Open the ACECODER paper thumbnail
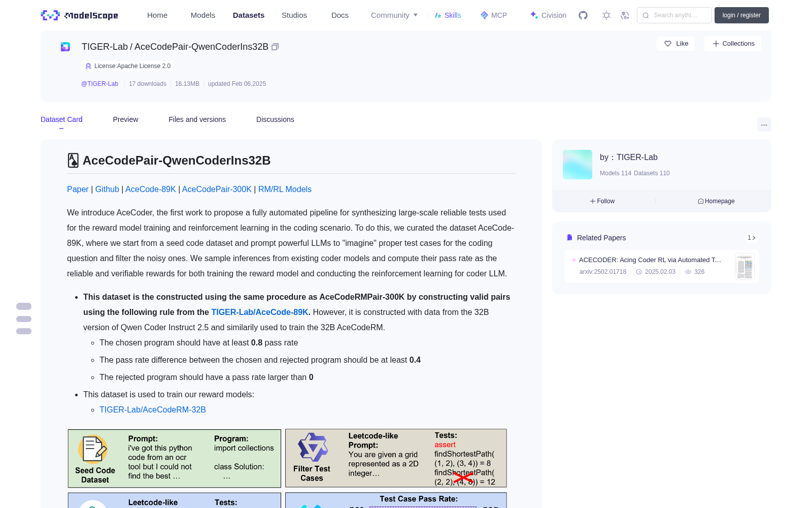 pos(745,266)
